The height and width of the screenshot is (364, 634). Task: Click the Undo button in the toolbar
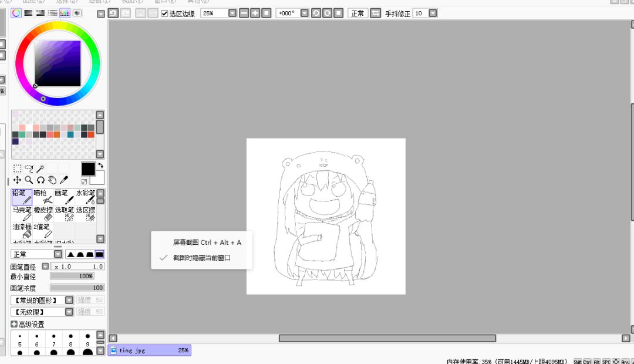[113, 13]
